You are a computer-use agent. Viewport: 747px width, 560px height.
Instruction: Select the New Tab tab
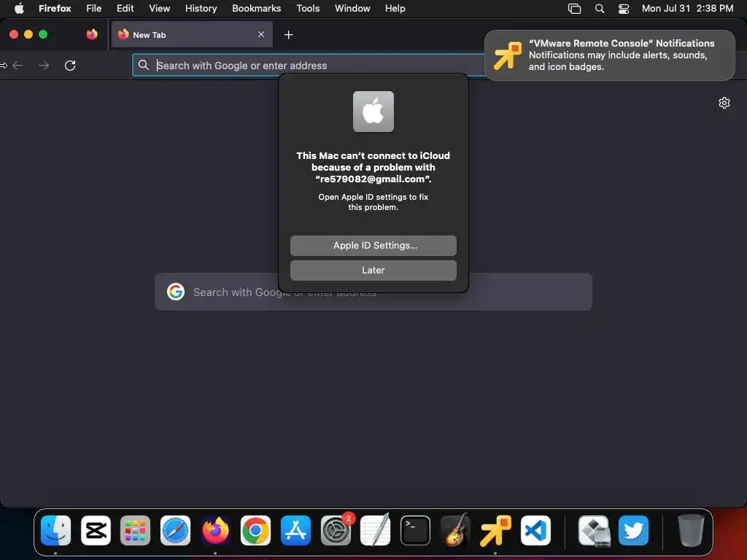[192, 34]
